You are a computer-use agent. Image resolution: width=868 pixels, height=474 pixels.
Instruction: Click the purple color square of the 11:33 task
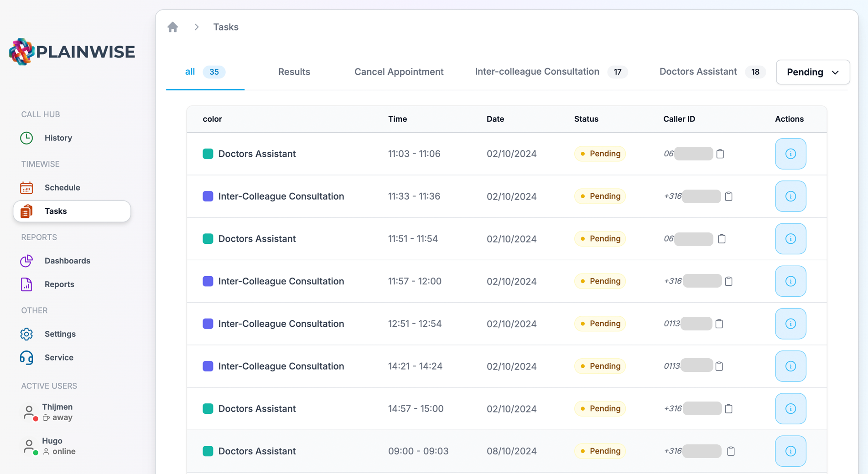[208, 196]
